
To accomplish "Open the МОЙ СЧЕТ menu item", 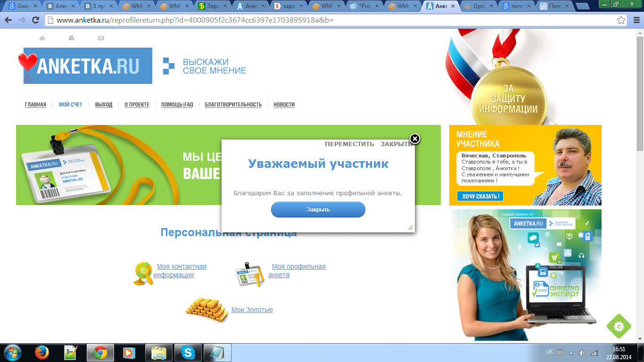I will [x=71, y=105].
